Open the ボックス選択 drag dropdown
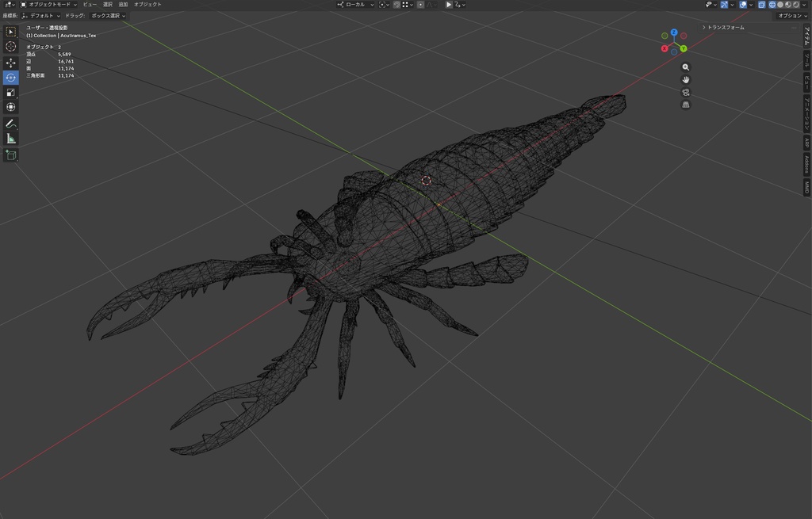 coord(108,16)
